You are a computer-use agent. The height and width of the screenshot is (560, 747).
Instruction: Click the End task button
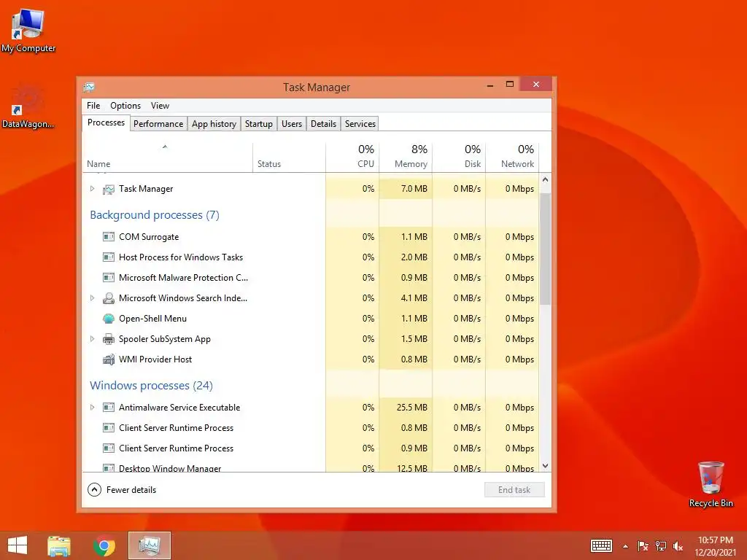tap(514, 489)
